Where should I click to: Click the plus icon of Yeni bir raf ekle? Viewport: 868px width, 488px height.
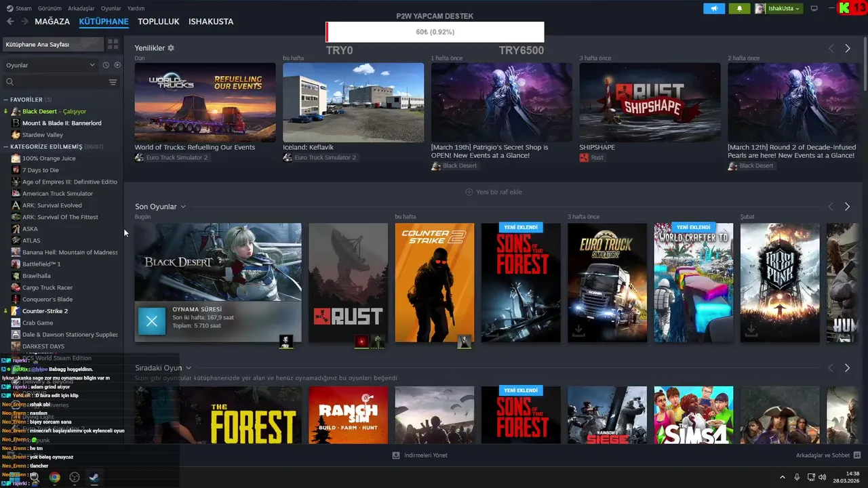pyautogui.click(x=469, y=192)
